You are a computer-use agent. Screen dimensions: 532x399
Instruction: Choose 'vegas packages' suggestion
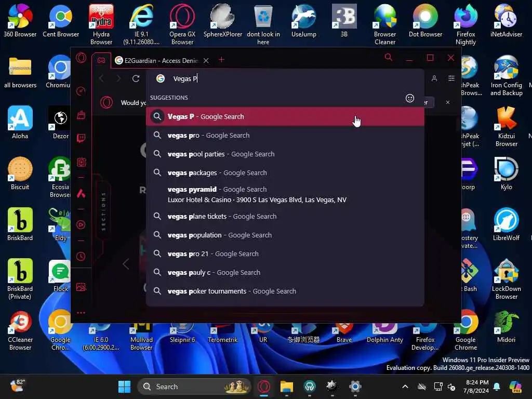pyautogui.click(x=285, y=172)
